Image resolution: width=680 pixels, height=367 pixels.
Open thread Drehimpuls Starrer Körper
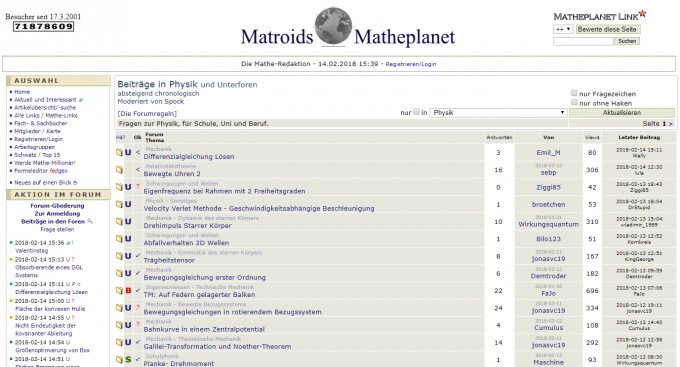click(x=188, y=226)
